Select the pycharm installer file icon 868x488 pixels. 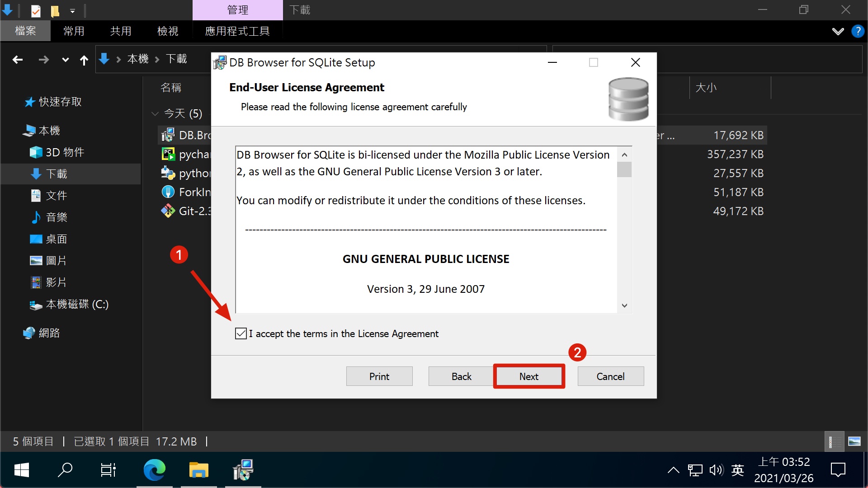tap(168, 154)
